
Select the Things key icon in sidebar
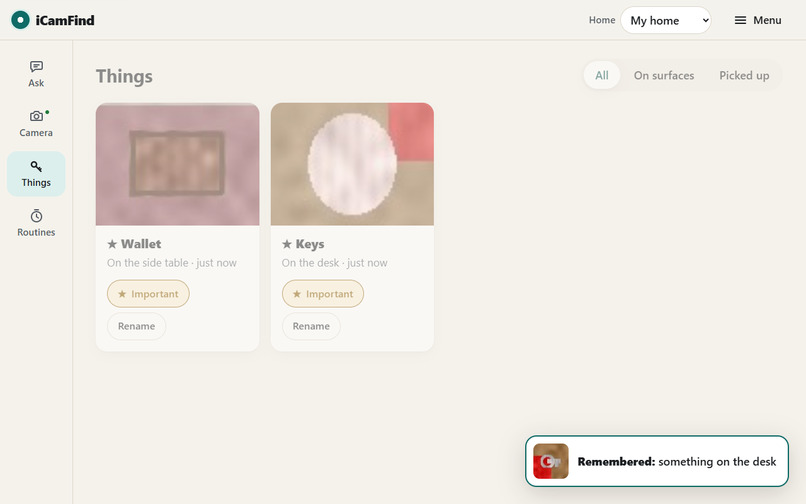(36, 166)
